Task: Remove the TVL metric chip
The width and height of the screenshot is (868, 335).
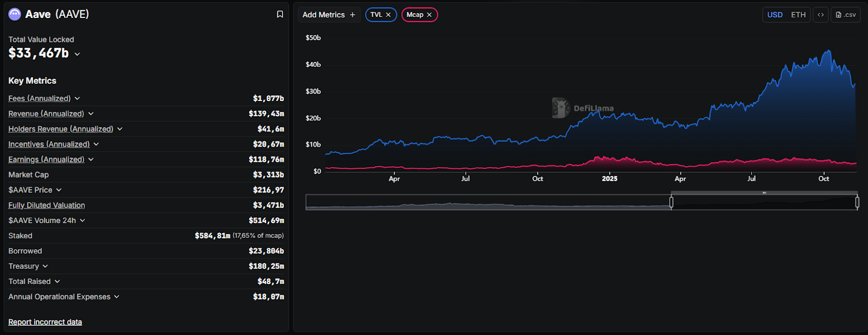Action: point(388,15)
